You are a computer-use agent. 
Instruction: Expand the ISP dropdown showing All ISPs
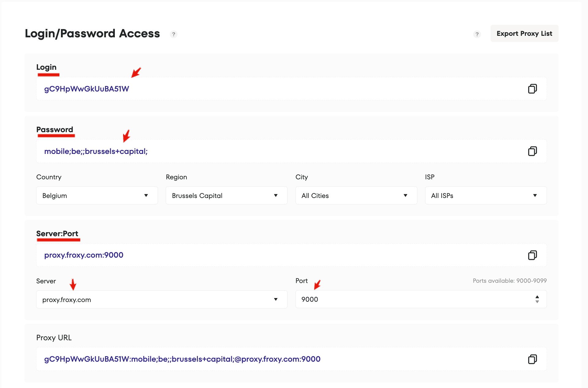(486, 196)
